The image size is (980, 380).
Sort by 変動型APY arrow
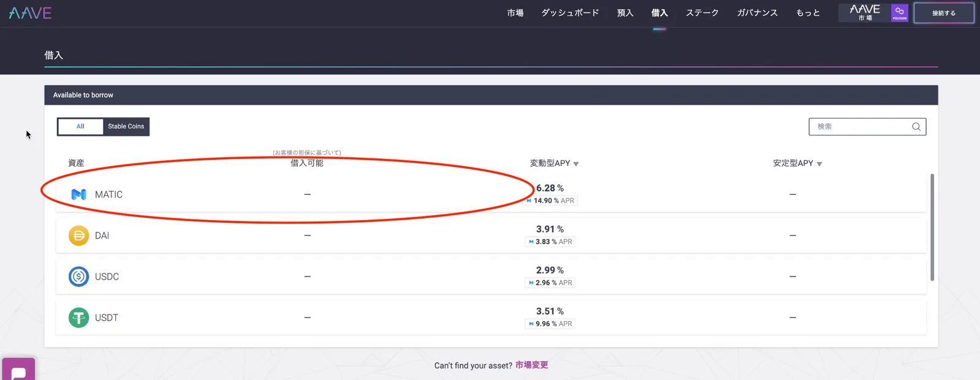pos(576,164)
